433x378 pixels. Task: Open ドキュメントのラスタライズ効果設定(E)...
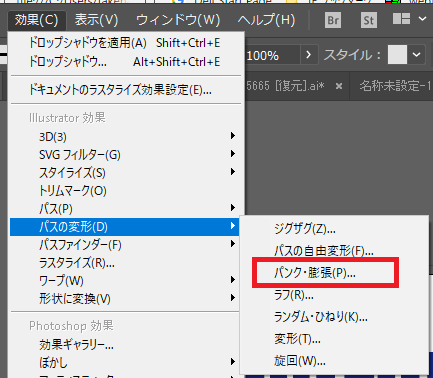pos(126,90)
